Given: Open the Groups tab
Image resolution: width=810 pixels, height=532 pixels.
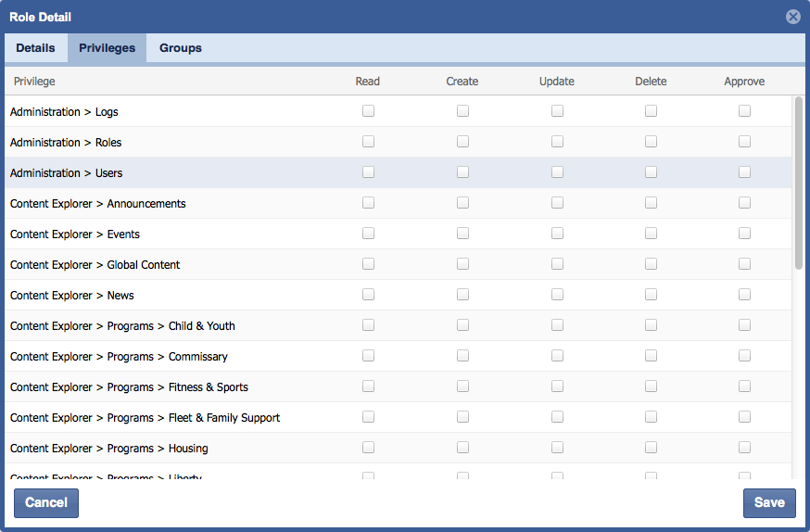Looking at the screenshot, I should [x=180, y=48].
